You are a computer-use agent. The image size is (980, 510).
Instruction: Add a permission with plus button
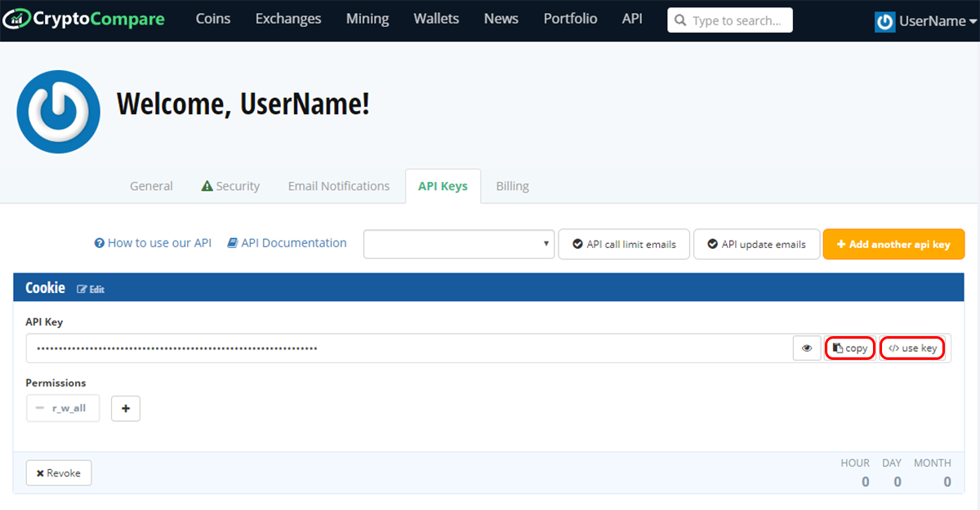(126, 409)
